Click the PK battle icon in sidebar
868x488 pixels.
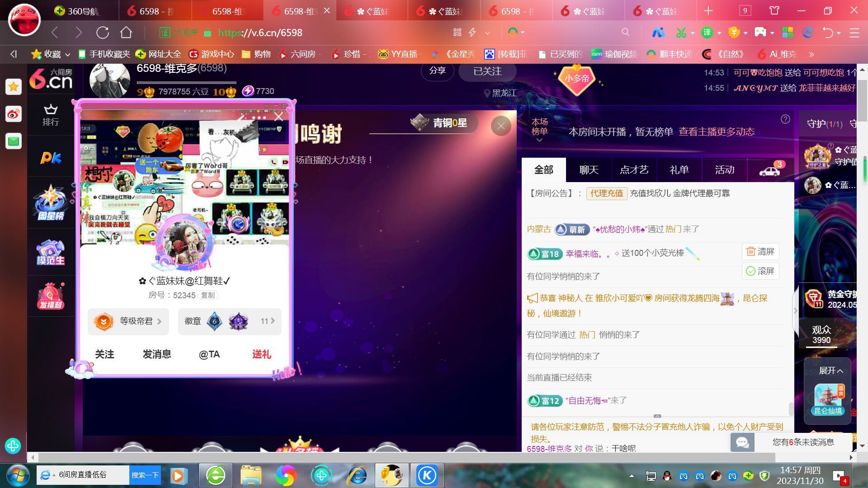tap(51, 157)
